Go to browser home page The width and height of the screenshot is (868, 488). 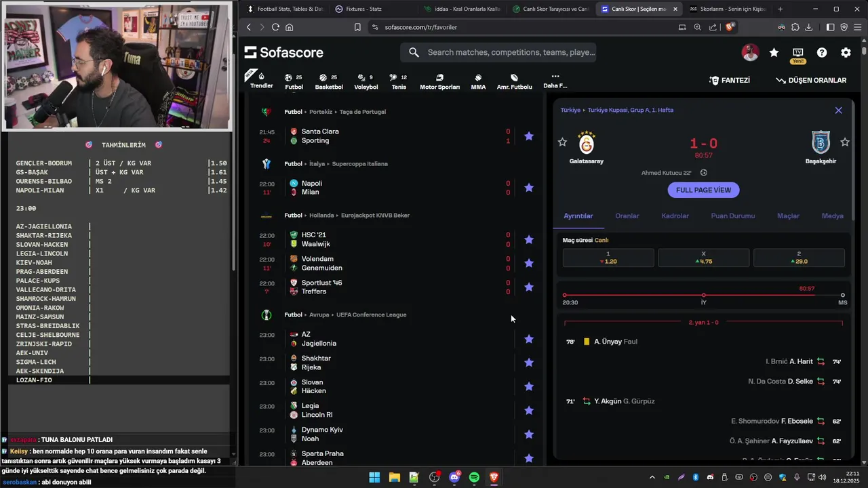tap(290, 27)
